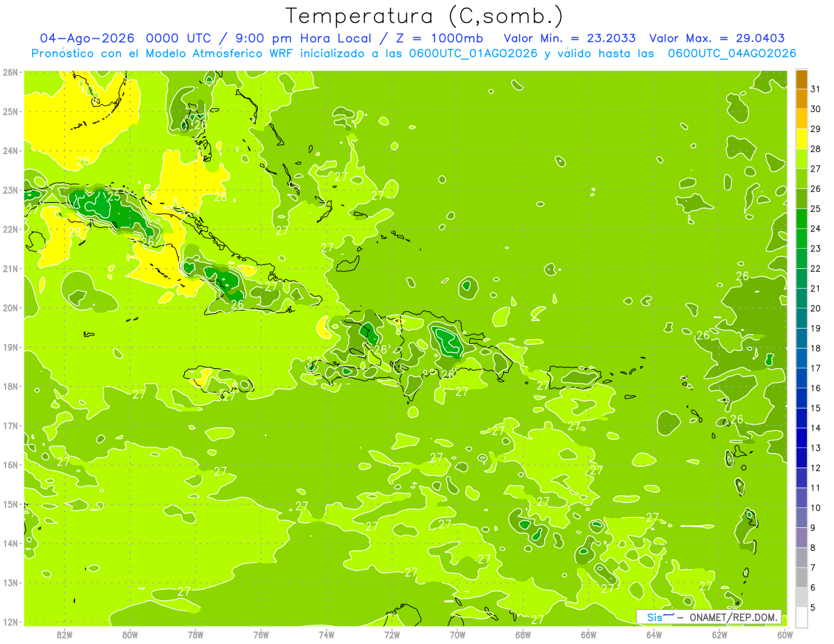
Task: Click the '72W' longitude axis label
Action: point(392,634)
